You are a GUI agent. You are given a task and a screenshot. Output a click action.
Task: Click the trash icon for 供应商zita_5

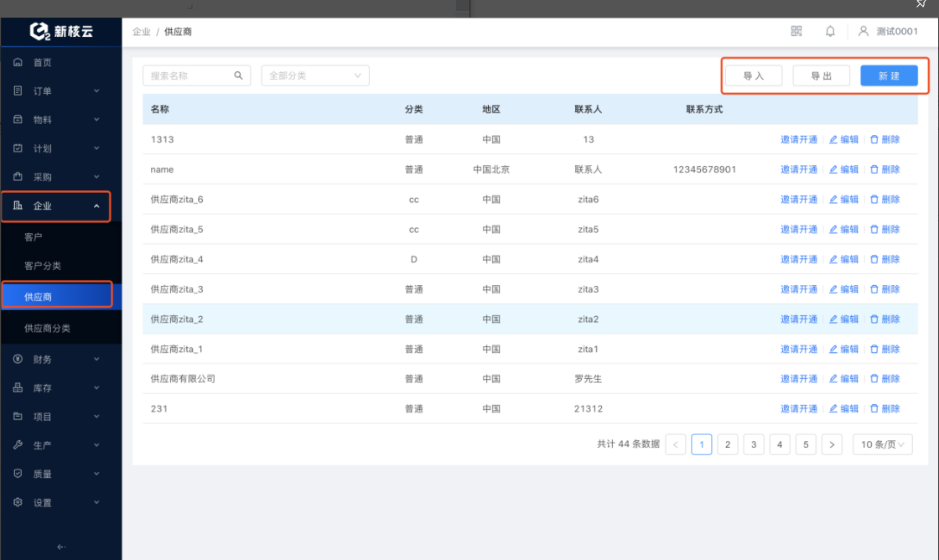pyautogui.click(x=874, y=230)
